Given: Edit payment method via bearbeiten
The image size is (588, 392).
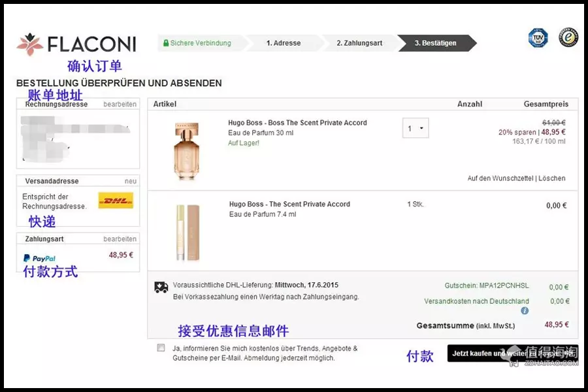Looking at the screenshot, I should (x=120, y=238).
